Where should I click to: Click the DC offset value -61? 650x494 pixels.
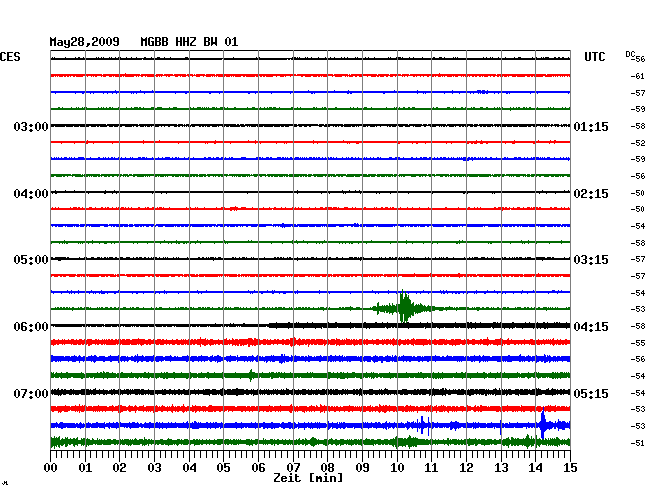(638, 76)
